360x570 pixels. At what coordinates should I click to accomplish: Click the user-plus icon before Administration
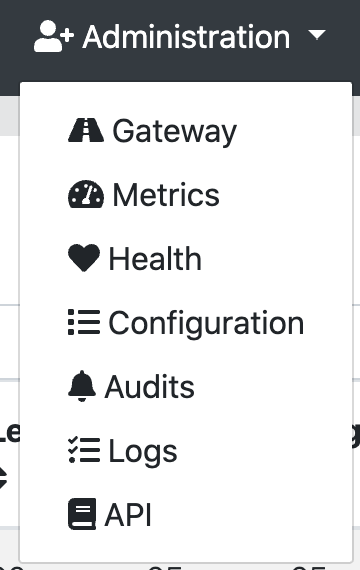tap(54, 36)
